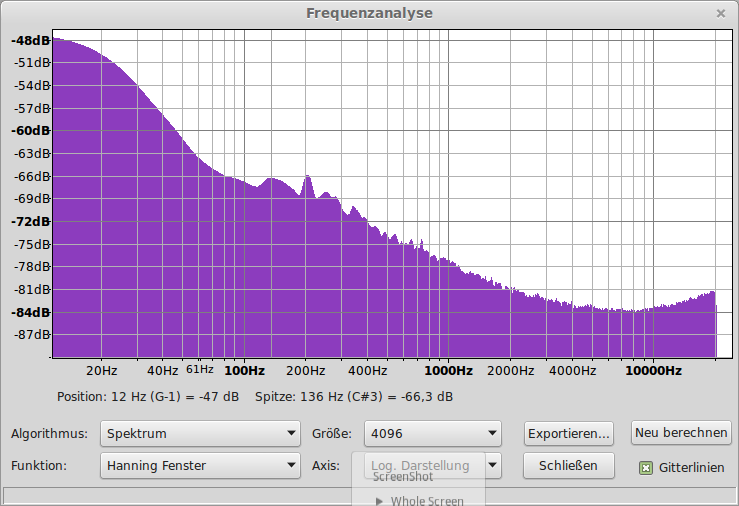The width and height of the screenshot is (739, 506).
Task: Toggle the Gitterlinien checkbox
Action: click(646, 468)
